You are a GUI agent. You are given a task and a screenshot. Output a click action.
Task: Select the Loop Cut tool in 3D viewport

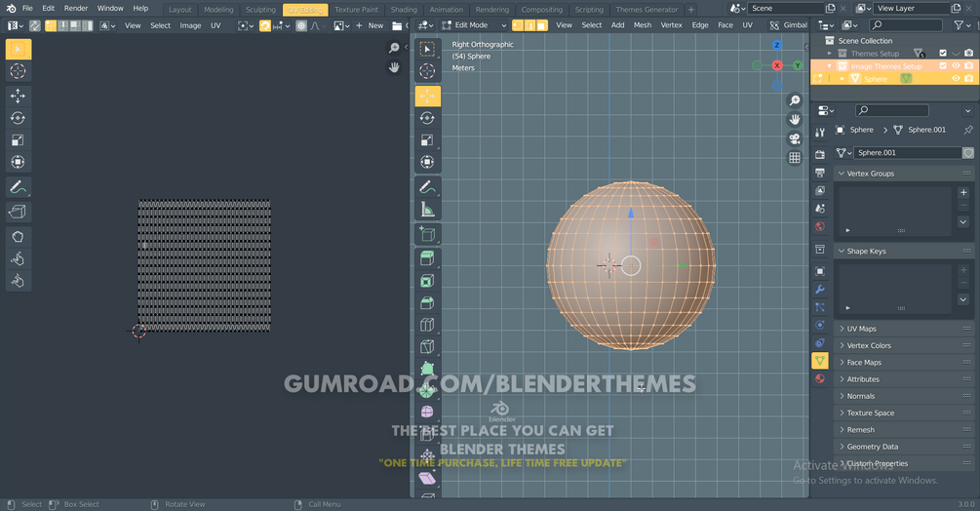coord(427,324)
